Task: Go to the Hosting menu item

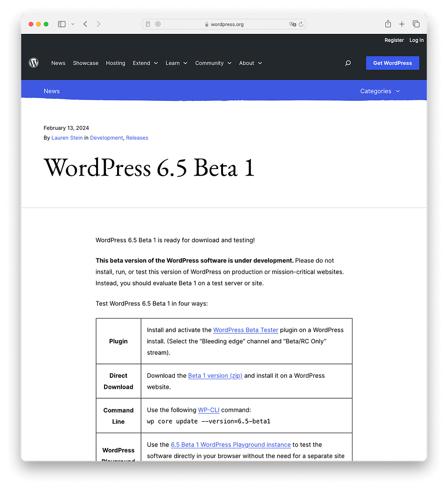Action: (x=116, y=63)
